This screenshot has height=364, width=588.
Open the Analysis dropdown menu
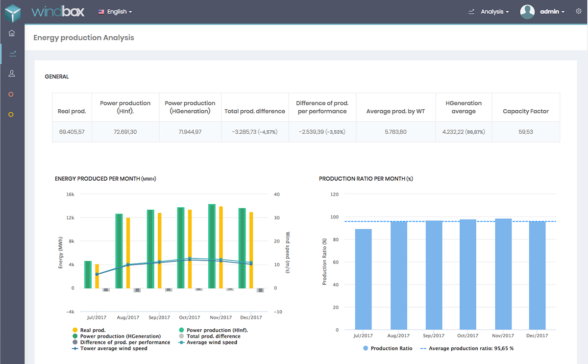(x=494, y=12)
